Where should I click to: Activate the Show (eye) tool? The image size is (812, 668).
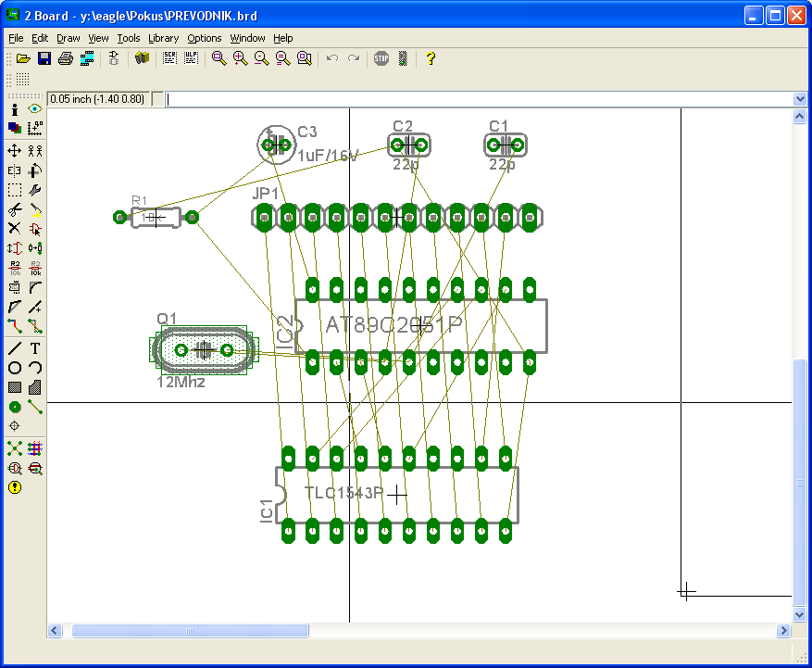[x=34, y=109]
